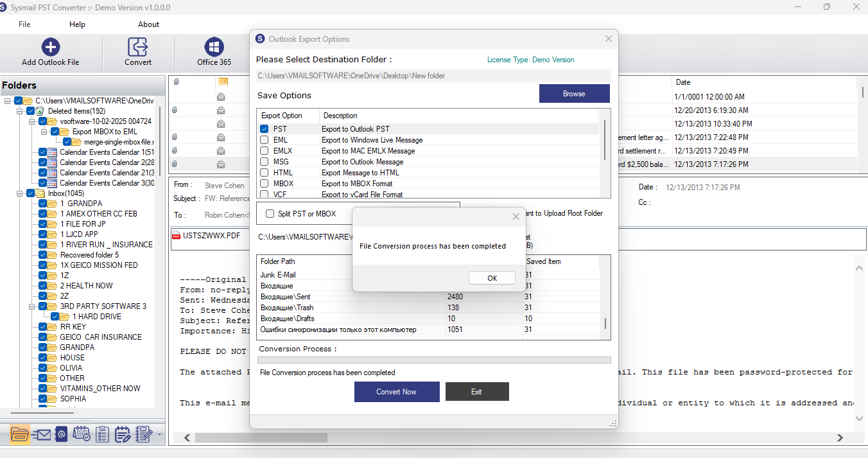This screenshot has width=868, height=458.
Task: Collapse the vsoftware-10-02-2025 tree node
Action: pyautogui.click(x=32, y=121)
